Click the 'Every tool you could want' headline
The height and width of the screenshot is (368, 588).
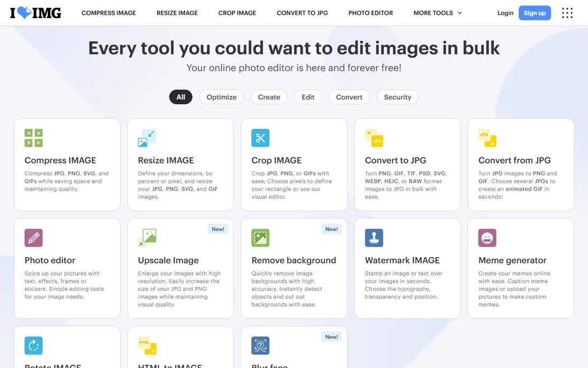[x=294, y=48]
